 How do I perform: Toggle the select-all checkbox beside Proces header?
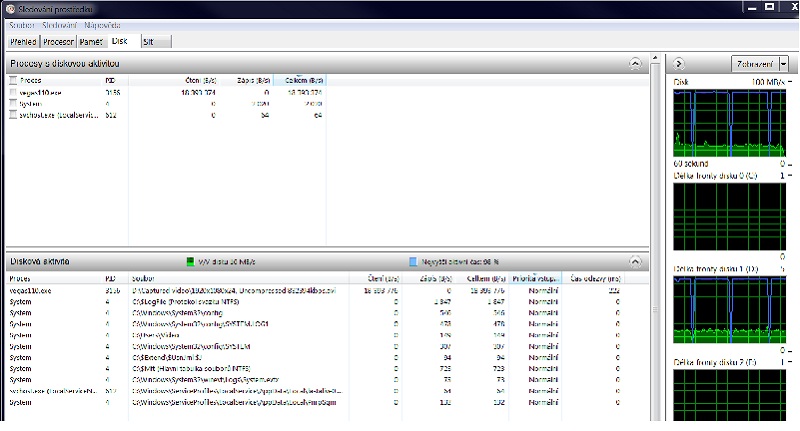(12, 79)
